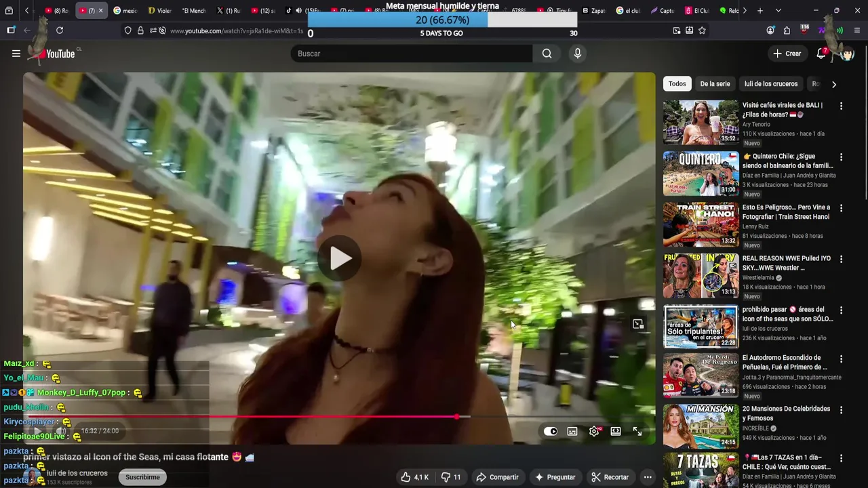The width and height of the screenshot is (868, 488).
Task: Select the luli de los cruceros chip
Action: coord(771,84)
